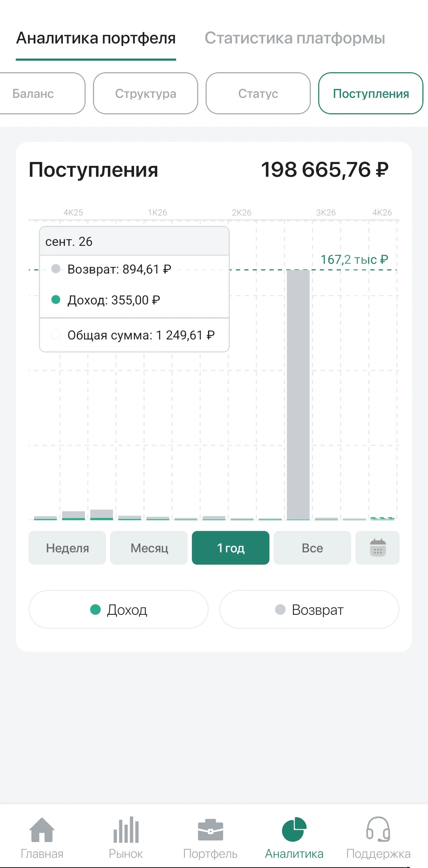
Task: Open the Поступления section
Action: point(371,93)
